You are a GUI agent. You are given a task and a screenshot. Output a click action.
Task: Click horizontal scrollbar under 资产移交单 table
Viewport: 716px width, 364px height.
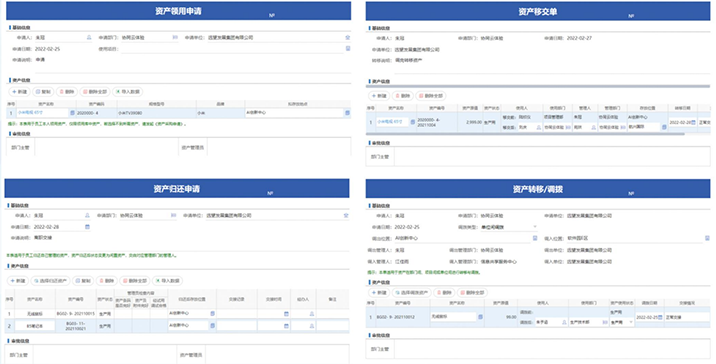525,134
